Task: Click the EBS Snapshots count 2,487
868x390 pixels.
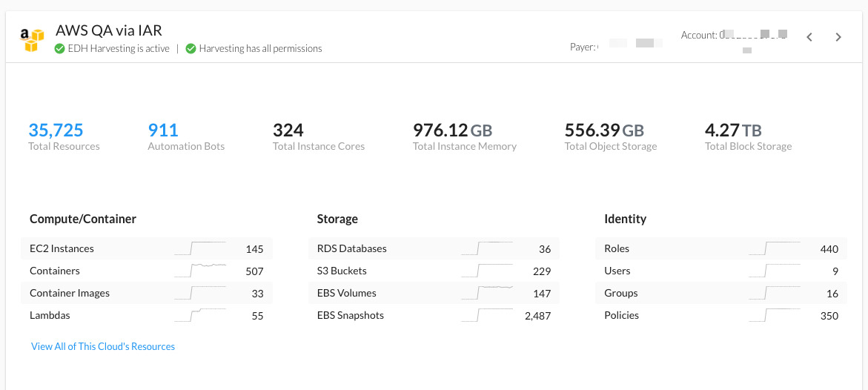Action: tap(537, 316)
